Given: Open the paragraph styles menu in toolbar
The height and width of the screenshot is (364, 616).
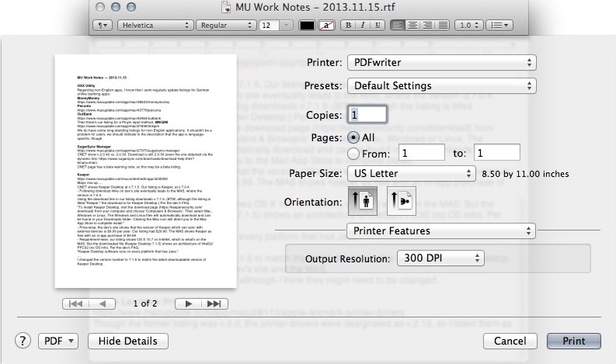Looking at the screenshot, I should 103,25.
